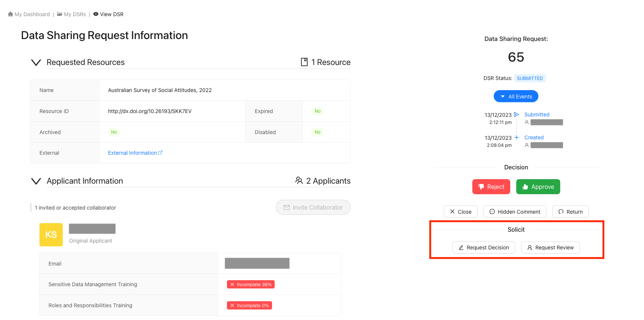
Task: Reject the data sharing request
Action: pos(491,187)
